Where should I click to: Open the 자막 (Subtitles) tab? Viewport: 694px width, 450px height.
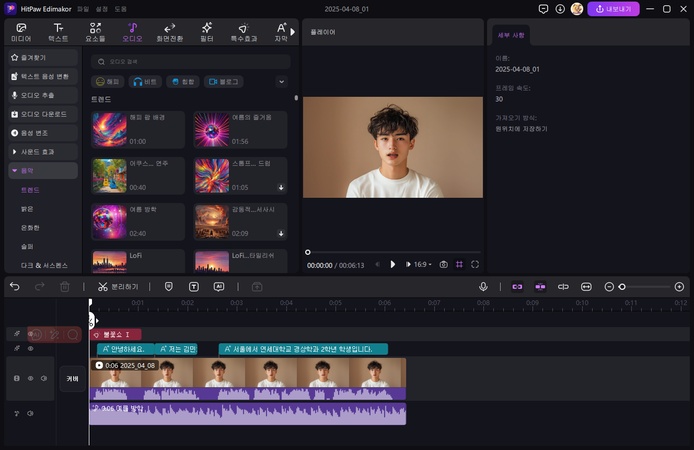pyautogui.click(x=281, y=32)
